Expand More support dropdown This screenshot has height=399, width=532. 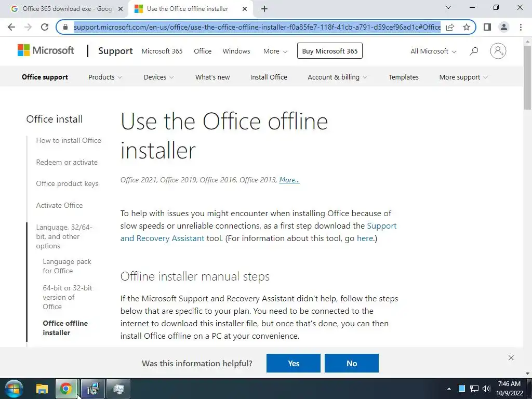[463, 77]
